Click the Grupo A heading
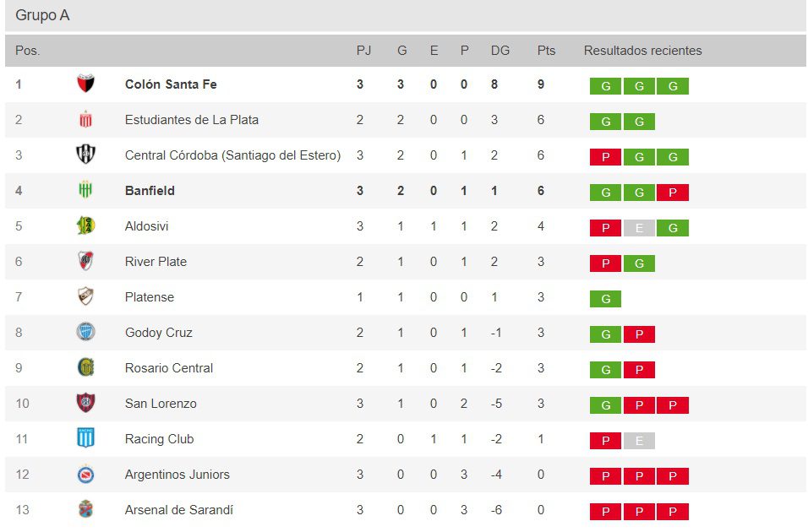The height and width of the screenshot is (532, 808). pyautogui.click(x=42, y=15)
